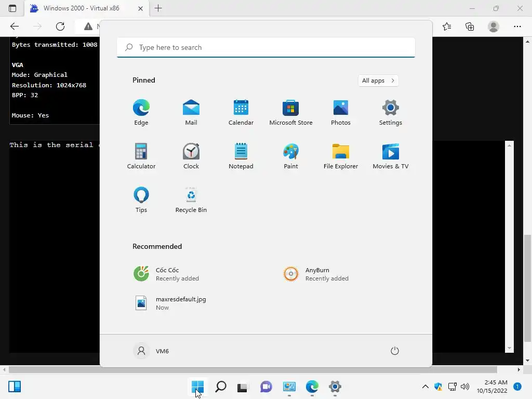Open Windows Security tray icon
Viewport: 532px width, 399px height.
[438, 387]
